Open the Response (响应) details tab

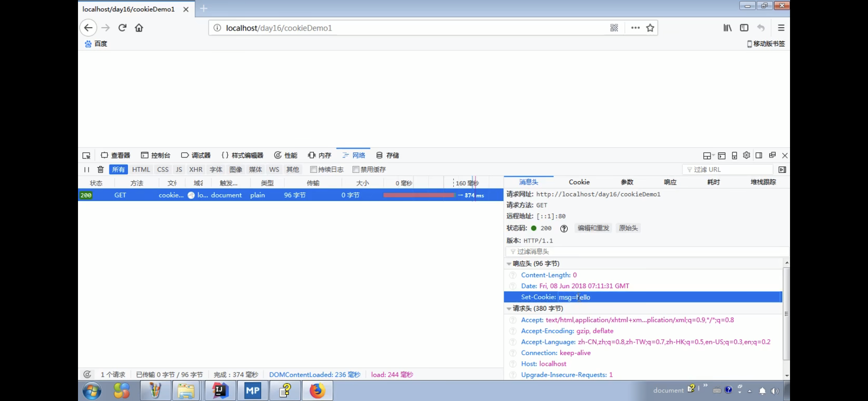coord(670,182)
